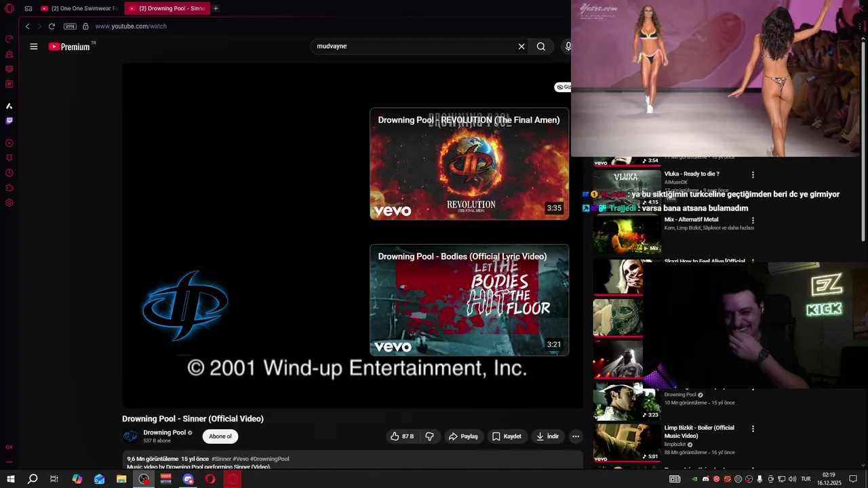This screenshot has width=868, height=488.
Task: Switch to One One Swimwear tab
Action: tap(79, 9)
